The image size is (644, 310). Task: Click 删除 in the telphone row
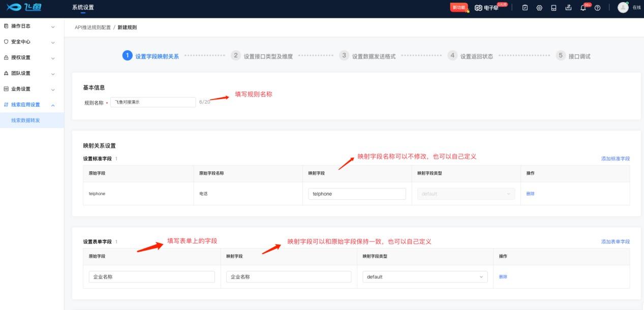530,194
